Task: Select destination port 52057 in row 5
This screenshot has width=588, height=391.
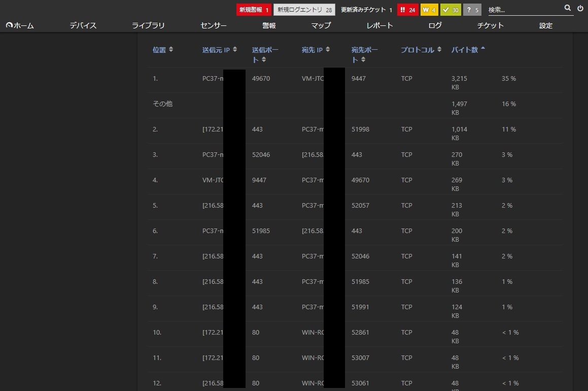Action: pos(360,205)
